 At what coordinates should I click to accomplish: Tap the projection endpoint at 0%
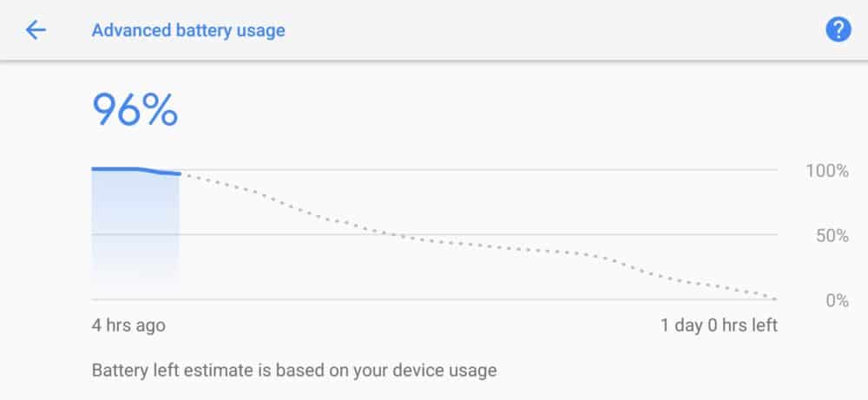775,298
